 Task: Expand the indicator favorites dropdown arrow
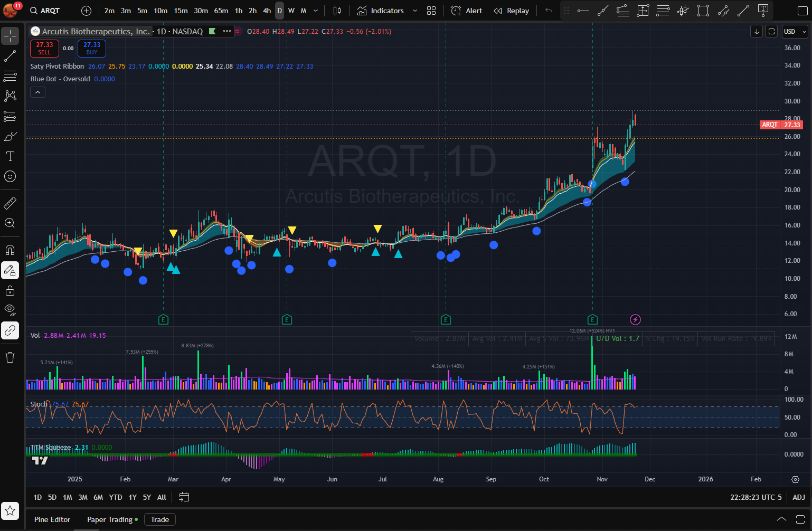(415, 11)
